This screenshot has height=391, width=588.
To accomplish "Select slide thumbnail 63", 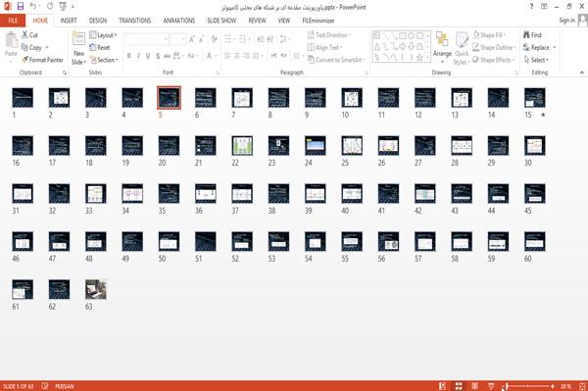I will (96, 289).
